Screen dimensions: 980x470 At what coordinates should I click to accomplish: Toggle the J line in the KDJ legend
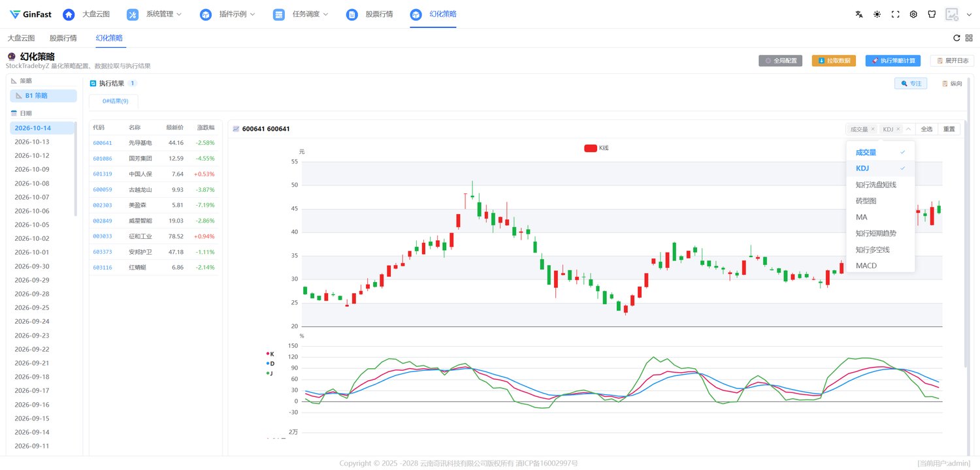click(x=270, y=373)
